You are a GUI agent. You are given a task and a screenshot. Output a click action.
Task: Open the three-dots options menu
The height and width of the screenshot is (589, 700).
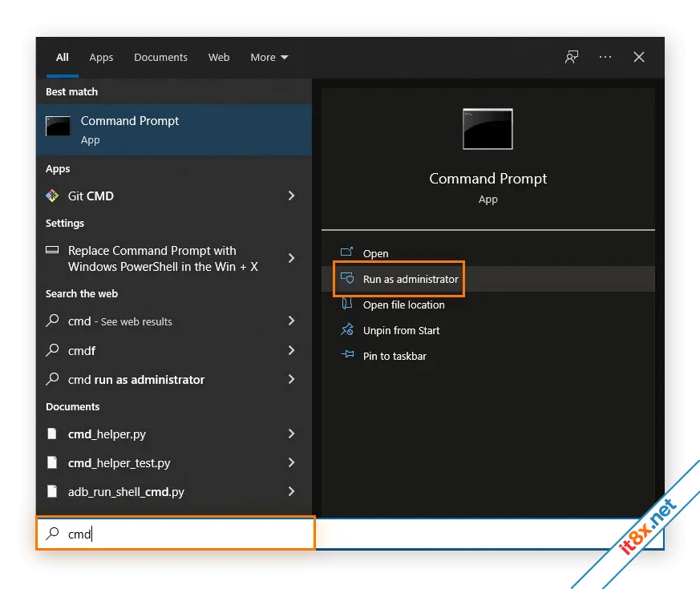coord(605,57)
